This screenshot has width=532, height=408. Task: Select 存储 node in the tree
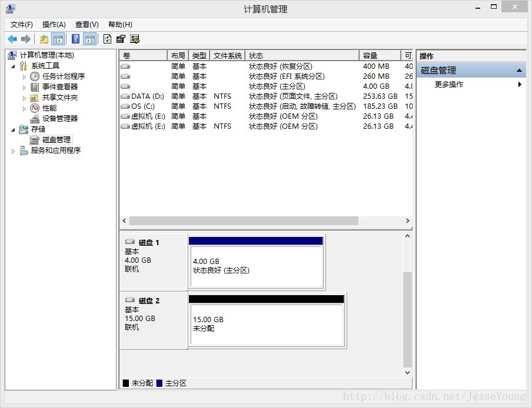pos(38,129)
